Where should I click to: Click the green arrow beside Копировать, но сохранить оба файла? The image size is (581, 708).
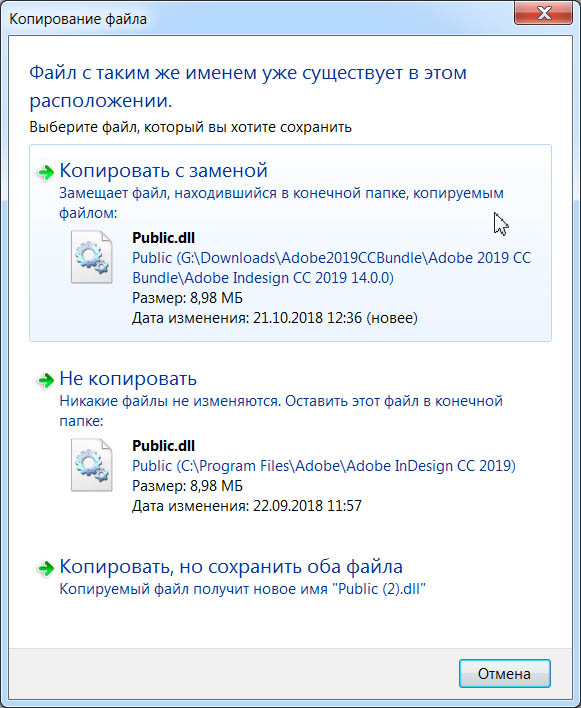point(46,568)
